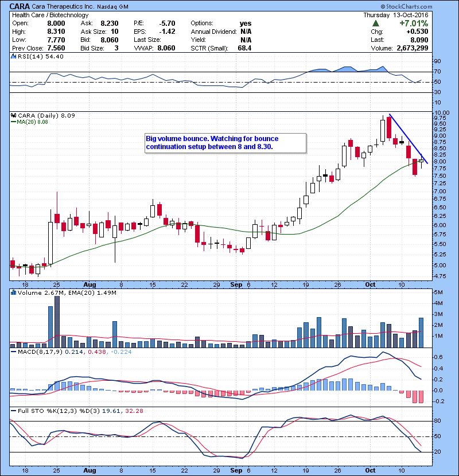
Task: Click the MA(20) 8.08 legend label
Action: [29, 122]
